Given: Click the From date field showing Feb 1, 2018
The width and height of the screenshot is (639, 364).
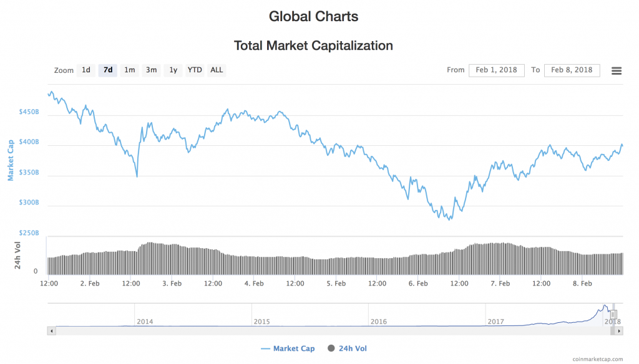Looking at the screenshot, I should pos(496,70).
